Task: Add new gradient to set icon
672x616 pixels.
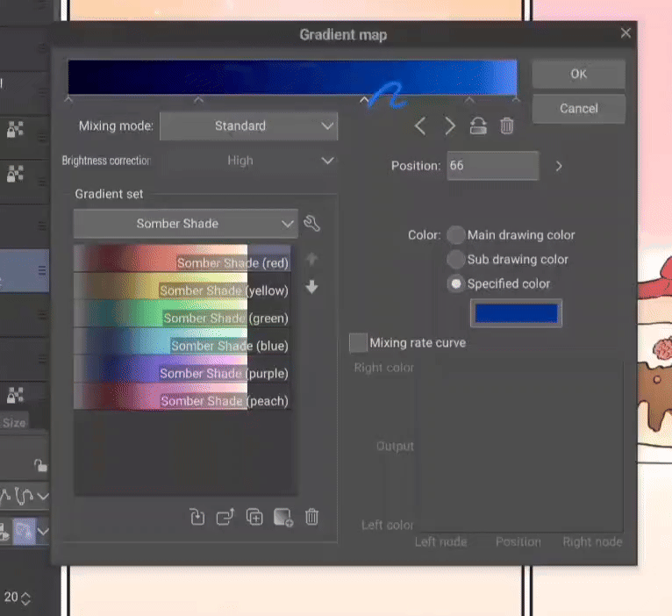Action: pos(283,517)
